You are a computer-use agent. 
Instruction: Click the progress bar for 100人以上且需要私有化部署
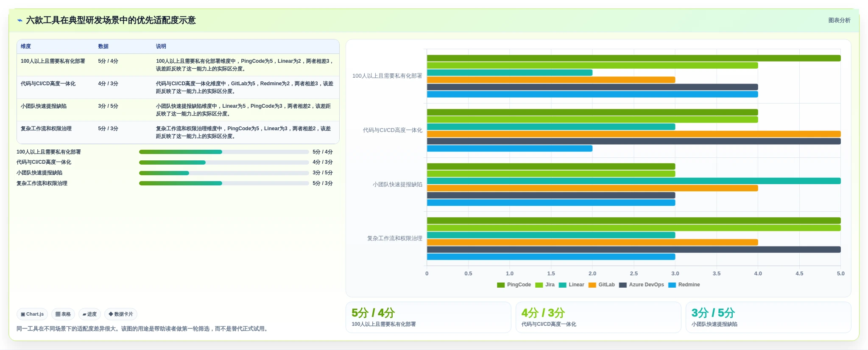pyautogui.click(x=224, y=152)
